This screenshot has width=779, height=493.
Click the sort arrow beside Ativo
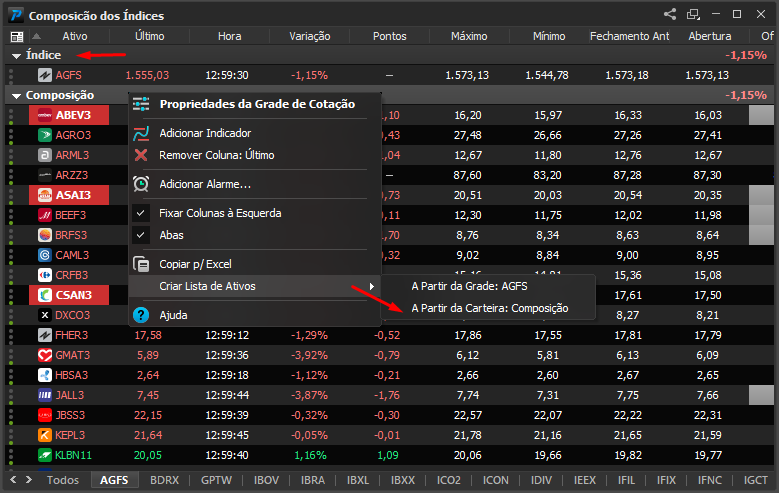[36, 36]
